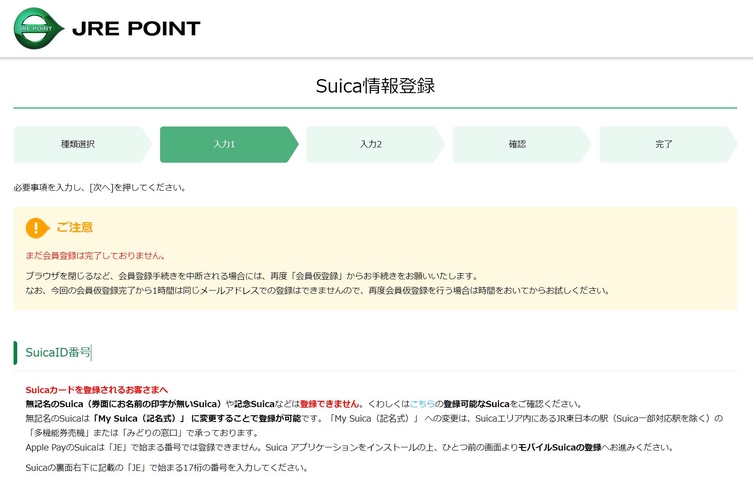The height and width of the screenshot is (479, 753).
Task: Click the line 「多機能券売機」または「みどりの窓口」
Action: 144,433
